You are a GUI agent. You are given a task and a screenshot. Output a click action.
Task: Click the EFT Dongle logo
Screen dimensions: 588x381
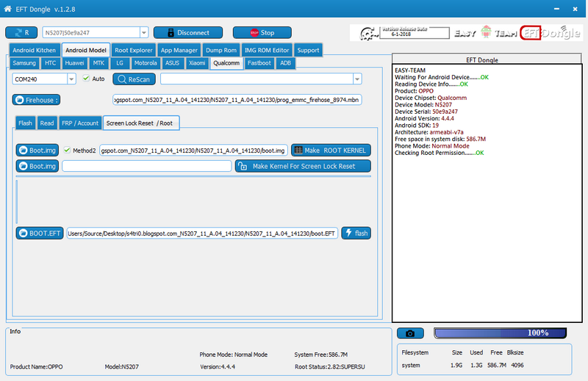point(551,33)
